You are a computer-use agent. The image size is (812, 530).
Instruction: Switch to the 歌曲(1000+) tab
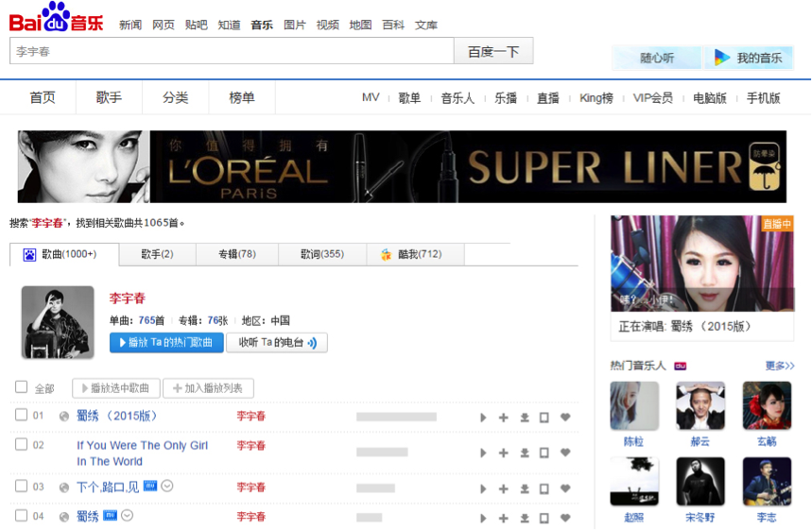tap(64, 254)
